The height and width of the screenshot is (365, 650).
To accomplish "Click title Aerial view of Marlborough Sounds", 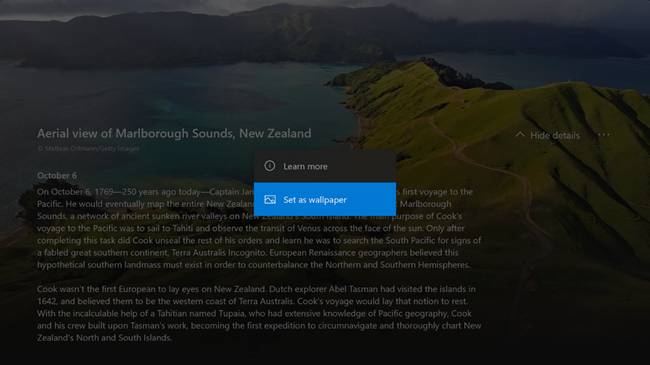I will click(174, 134).
